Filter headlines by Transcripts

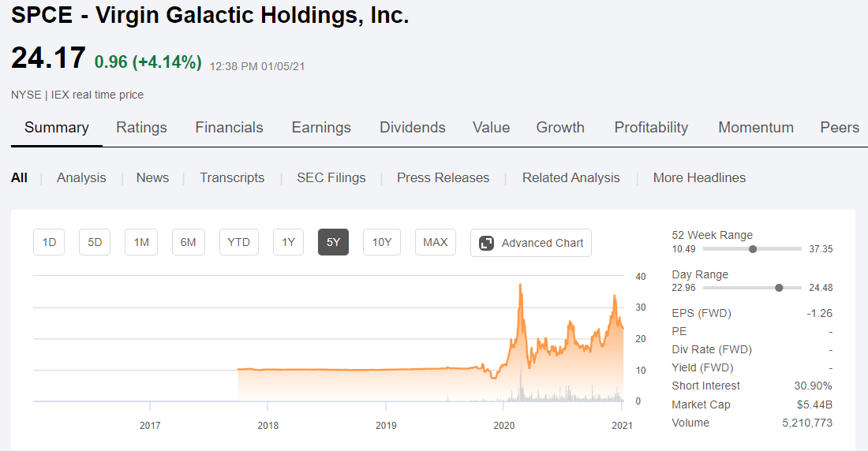[232, 177]
